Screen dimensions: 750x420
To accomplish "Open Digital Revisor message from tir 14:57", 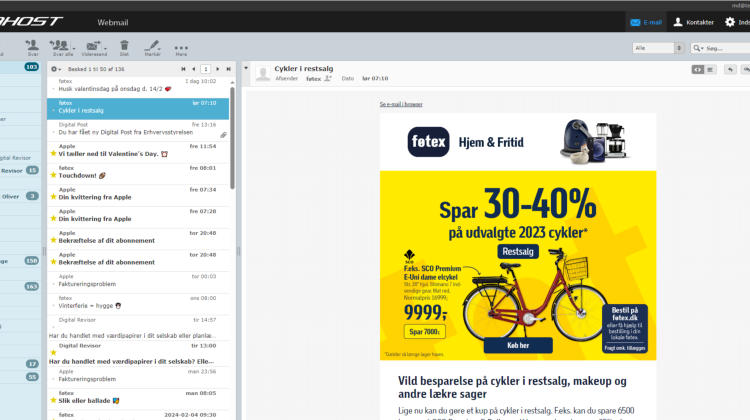I will pos(138,328).
